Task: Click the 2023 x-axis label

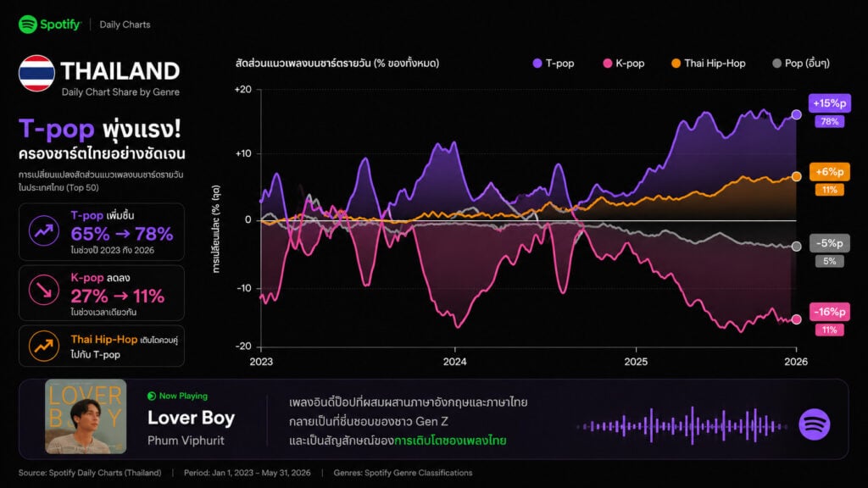Action: click(x=261, y=362)
